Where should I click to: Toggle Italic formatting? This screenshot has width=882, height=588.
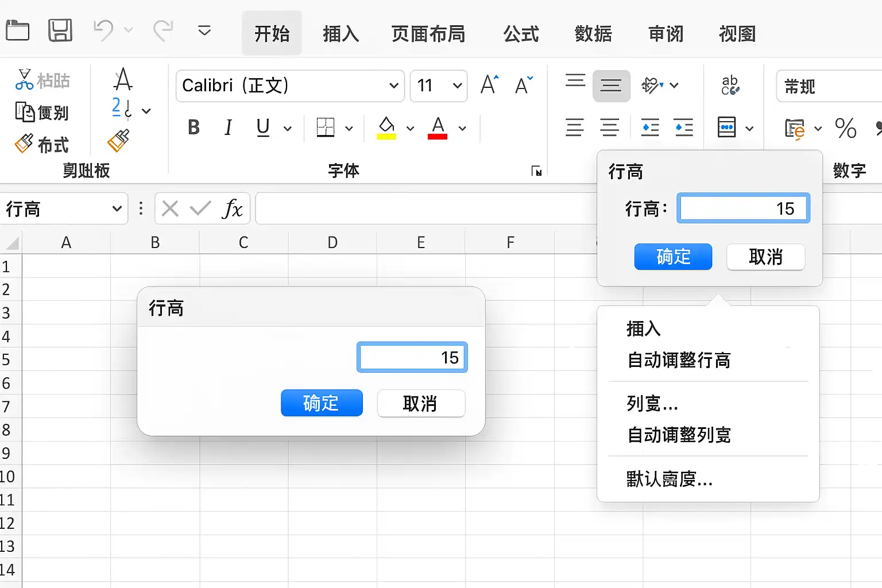coord(228,127)
